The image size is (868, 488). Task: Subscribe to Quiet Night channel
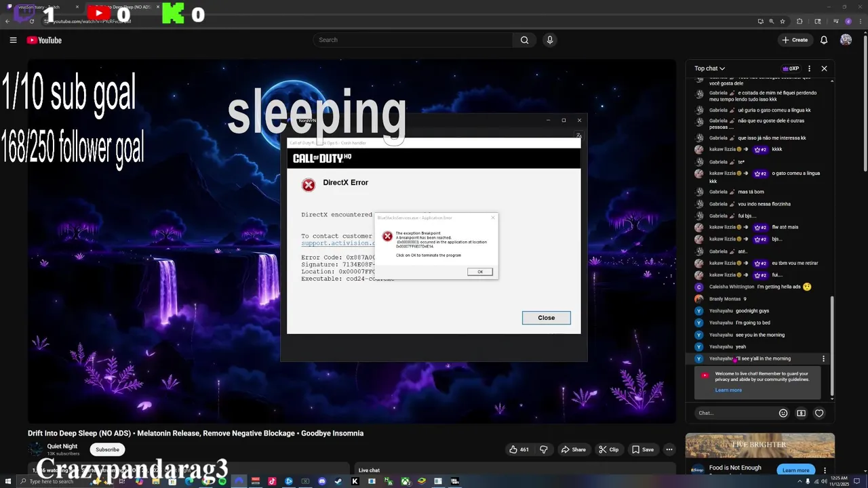(107, 449)
